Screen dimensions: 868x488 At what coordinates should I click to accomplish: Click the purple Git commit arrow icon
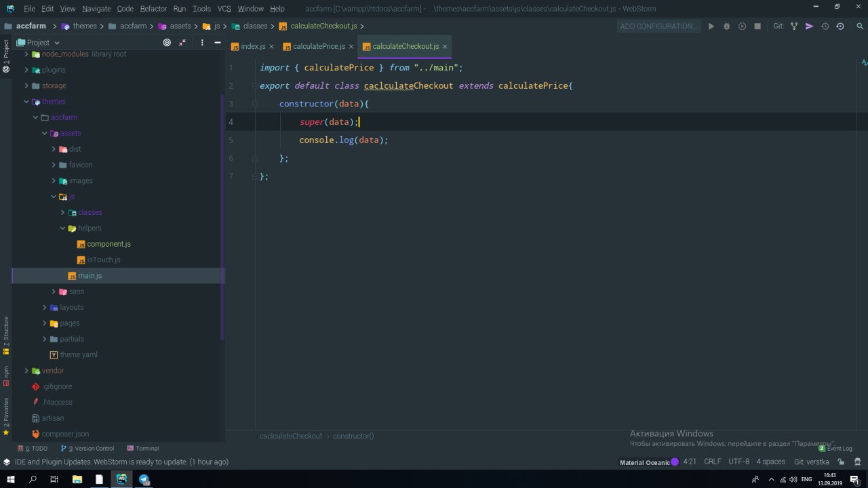809,26
